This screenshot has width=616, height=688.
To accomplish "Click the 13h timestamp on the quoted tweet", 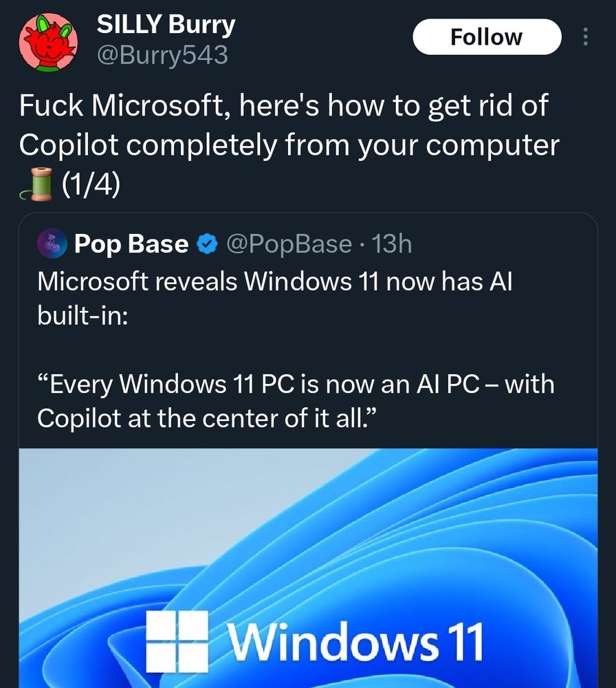I will [x=393, y=244].
